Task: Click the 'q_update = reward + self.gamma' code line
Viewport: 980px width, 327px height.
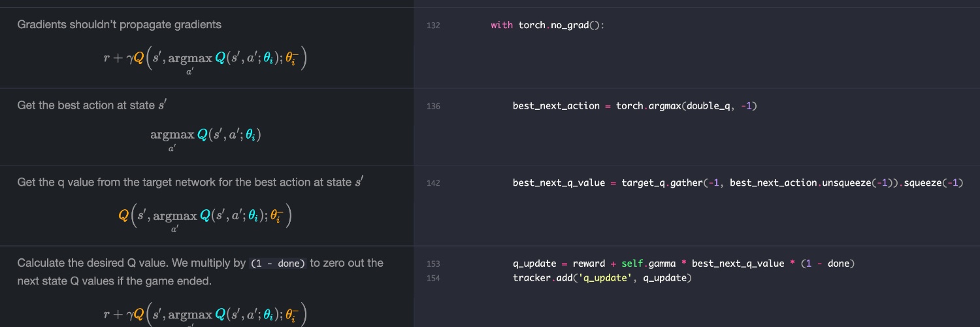Action: (x=684, y=264)
